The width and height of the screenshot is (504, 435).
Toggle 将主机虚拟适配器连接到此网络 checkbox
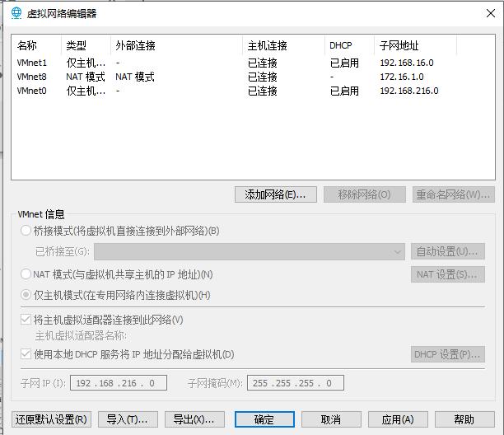pyautogui.click(x=26, y=320)
